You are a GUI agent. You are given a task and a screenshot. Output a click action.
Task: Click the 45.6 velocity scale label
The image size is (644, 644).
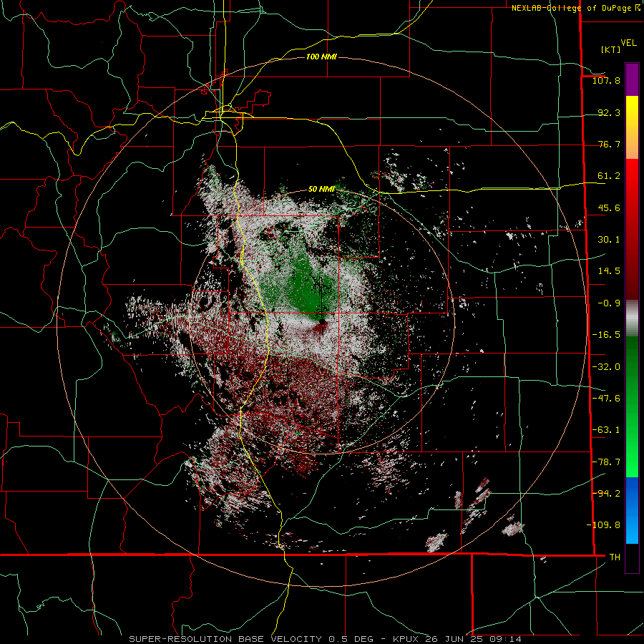(x=609, y=208)
